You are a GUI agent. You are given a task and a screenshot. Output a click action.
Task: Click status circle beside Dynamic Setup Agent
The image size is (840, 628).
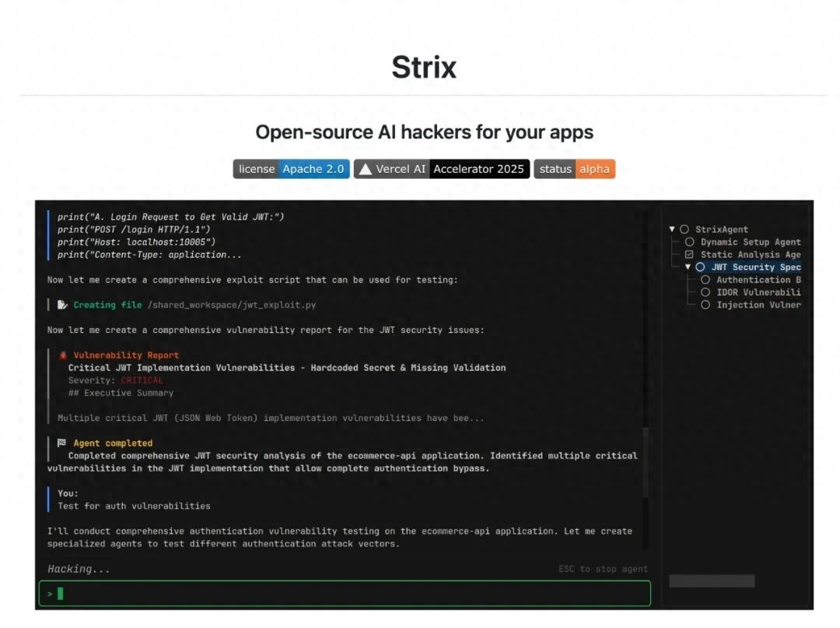click(x=689, y=242)
